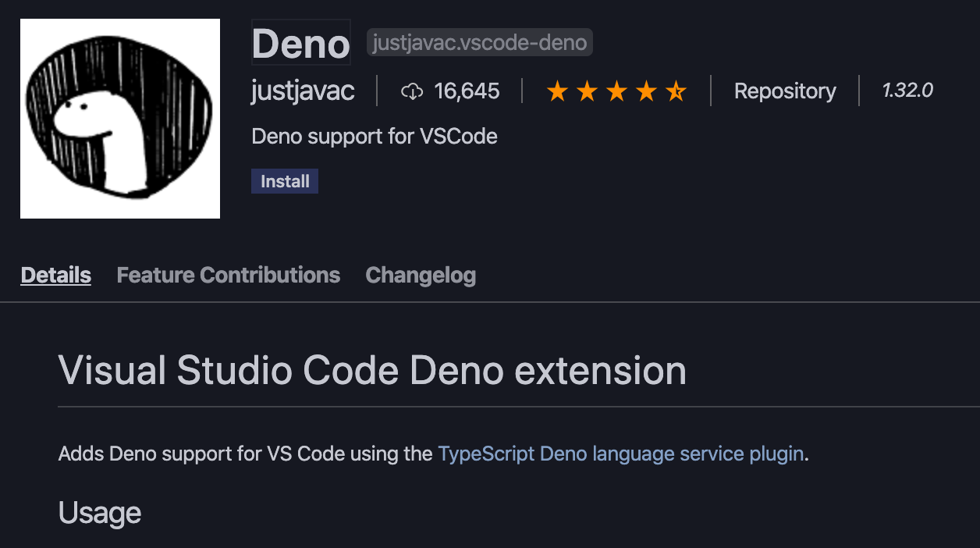Click the cloud download count icon

412,91
